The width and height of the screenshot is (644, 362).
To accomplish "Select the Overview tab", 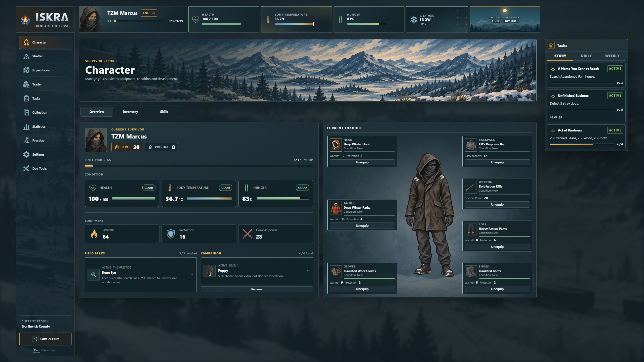I will (x=97, y=112).
